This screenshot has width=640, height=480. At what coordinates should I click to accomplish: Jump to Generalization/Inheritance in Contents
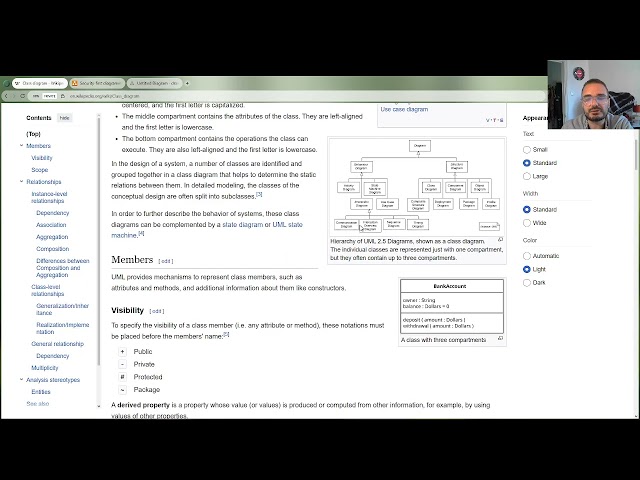[x=62, y=309]
